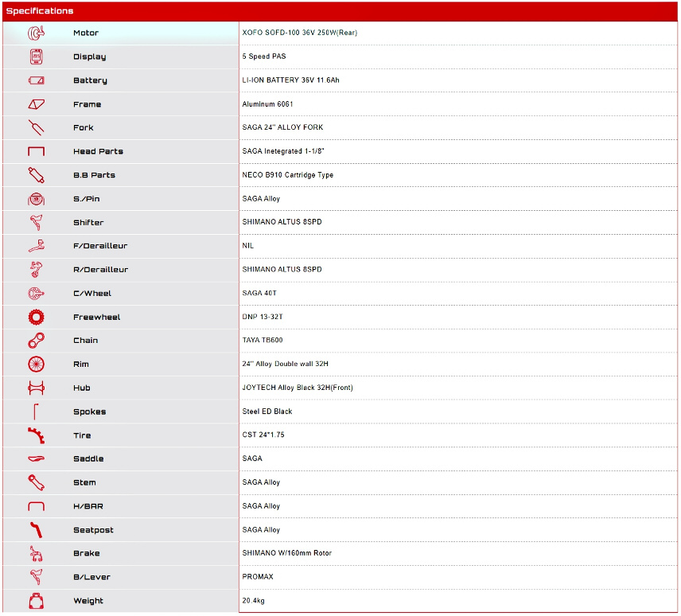The image size is (681, 616).
Task: Select the Specifications header
Action: pos(40,11)
